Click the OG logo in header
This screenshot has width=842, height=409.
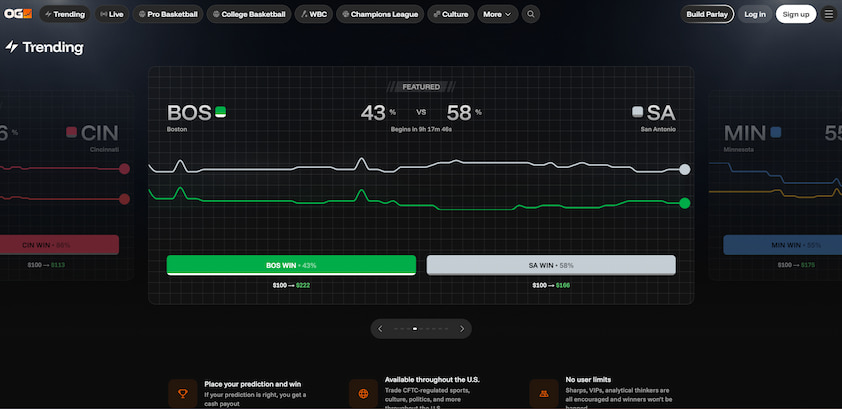pos(18,14)
